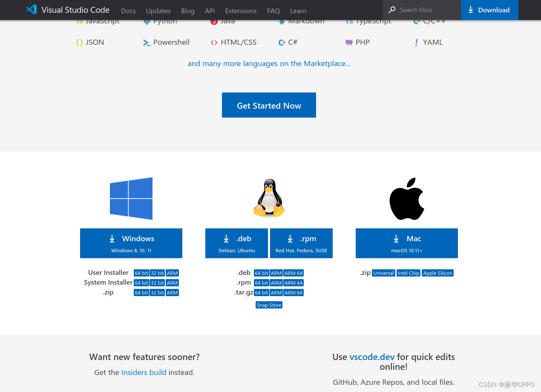Select Mac .zip Apple Silicon badge
541x392 pixels.
pyautogui.click(x=437, y=273)
